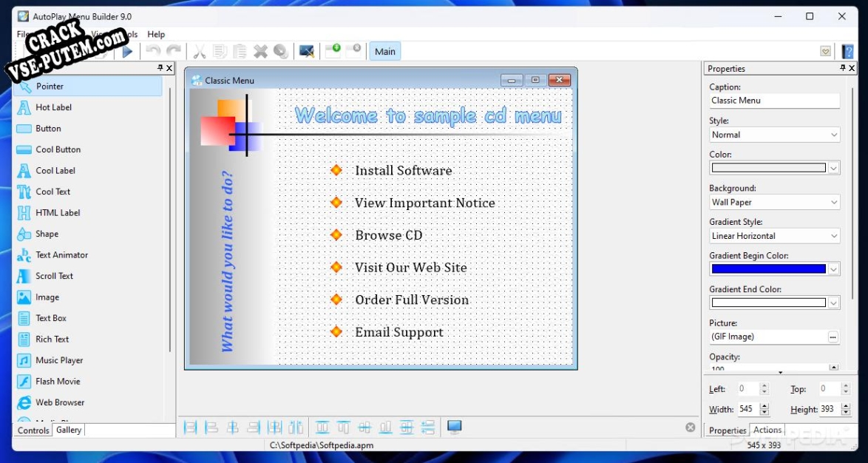
Task: Open the Color dropdown arrow
Action: (x=834, y=168)
